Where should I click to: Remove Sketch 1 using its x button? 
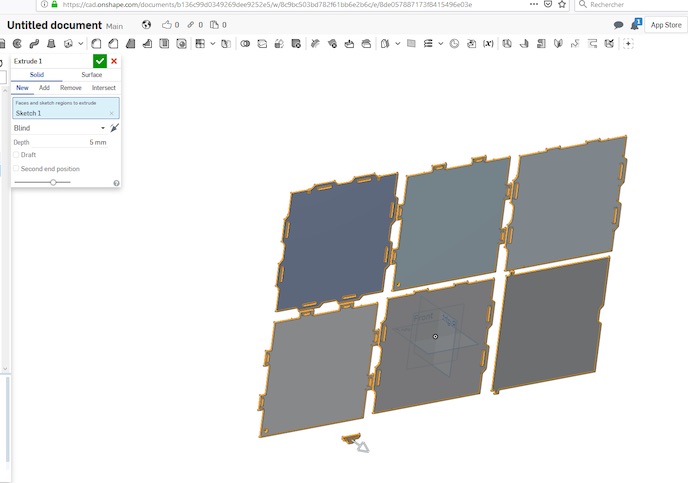(111, 113)
